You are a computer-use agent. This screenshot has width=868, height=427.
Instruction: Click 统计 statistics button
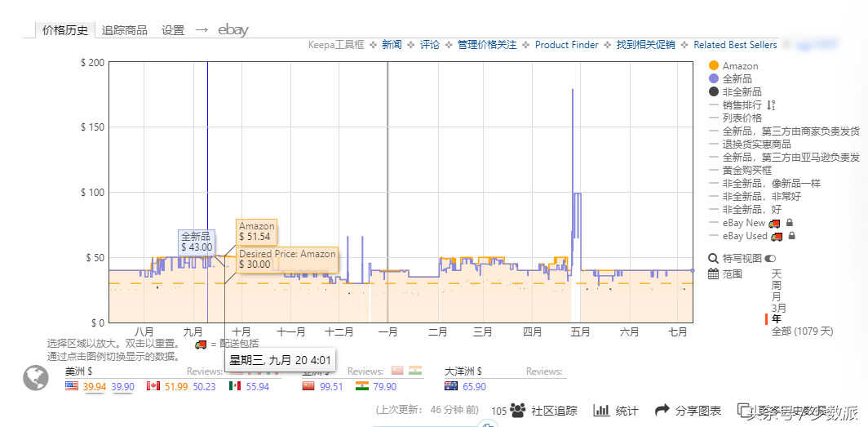point(627,411)
